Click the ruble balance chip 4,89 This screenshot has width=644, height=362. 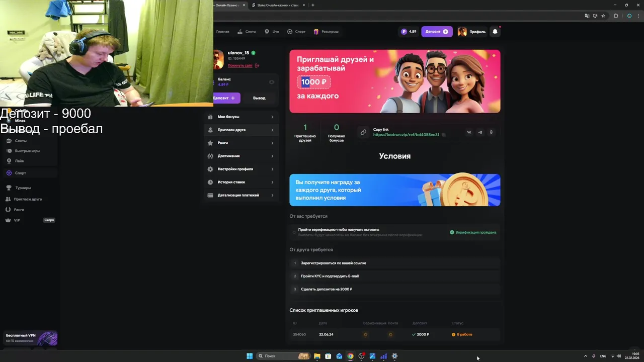tap(409, 32)
